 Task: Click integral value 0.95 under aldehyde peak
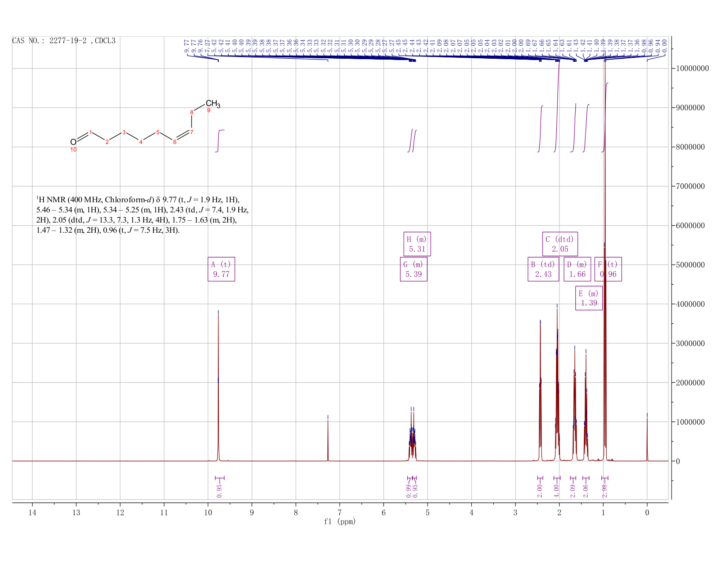pyautogui.click(x=220, y=491)
